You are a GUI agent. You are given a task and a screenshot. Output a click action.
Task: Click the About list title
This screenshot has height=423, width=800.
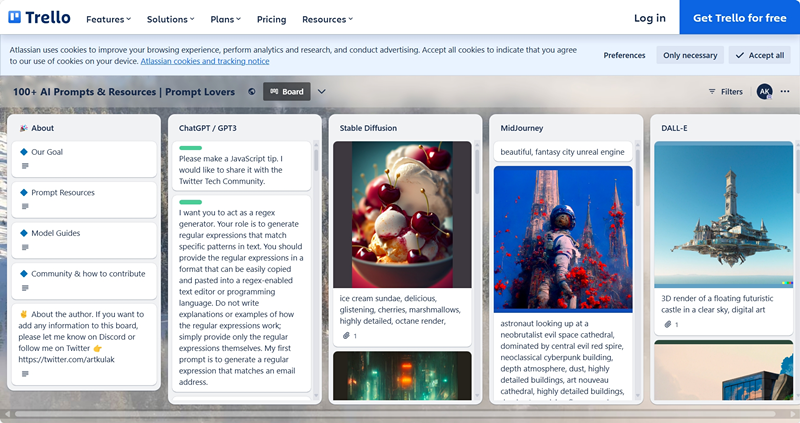42,128
